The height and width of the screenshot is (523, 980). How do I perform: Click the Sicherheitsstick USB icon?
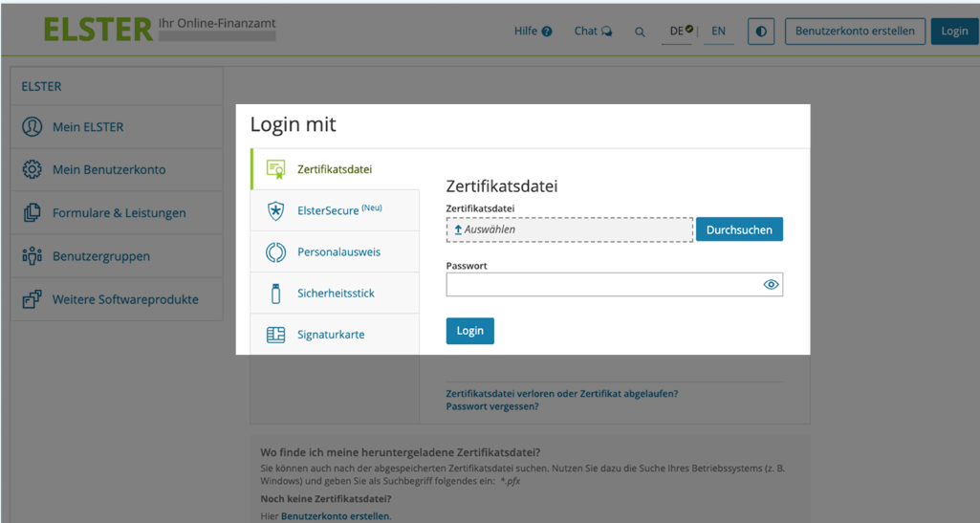click(x=275, y=294)
